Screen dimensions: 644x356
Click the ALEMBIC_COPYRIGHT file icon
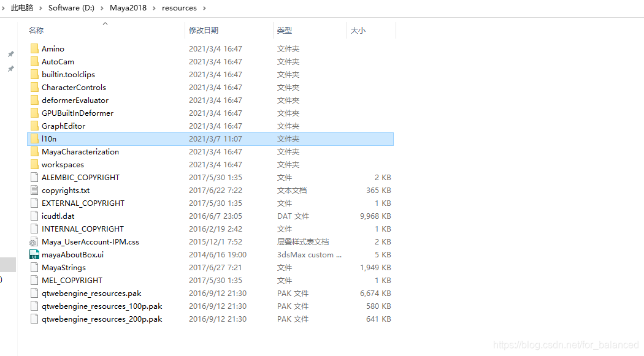click(34, 178)
